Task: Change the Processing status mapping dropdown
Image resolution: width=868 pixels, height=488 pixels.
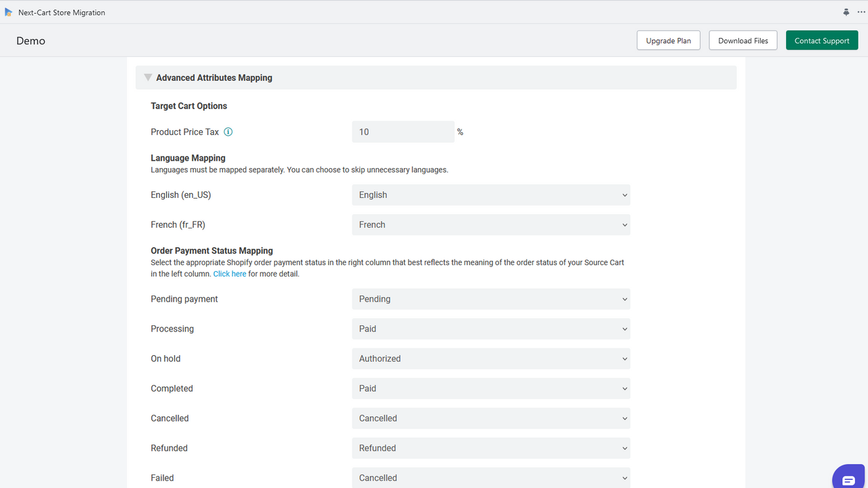Action: [x=490, y=329]
